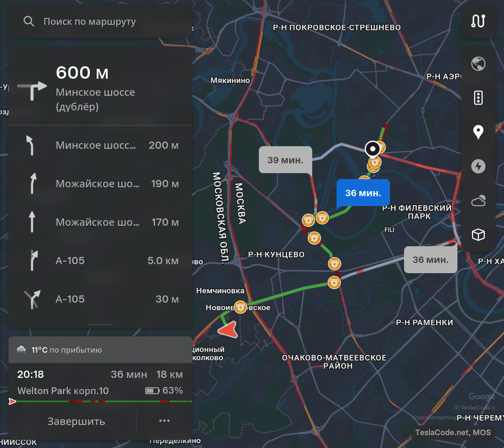Select the А-105 5.0 км step
The image size is (504, 448).
[x=100, y=260]
